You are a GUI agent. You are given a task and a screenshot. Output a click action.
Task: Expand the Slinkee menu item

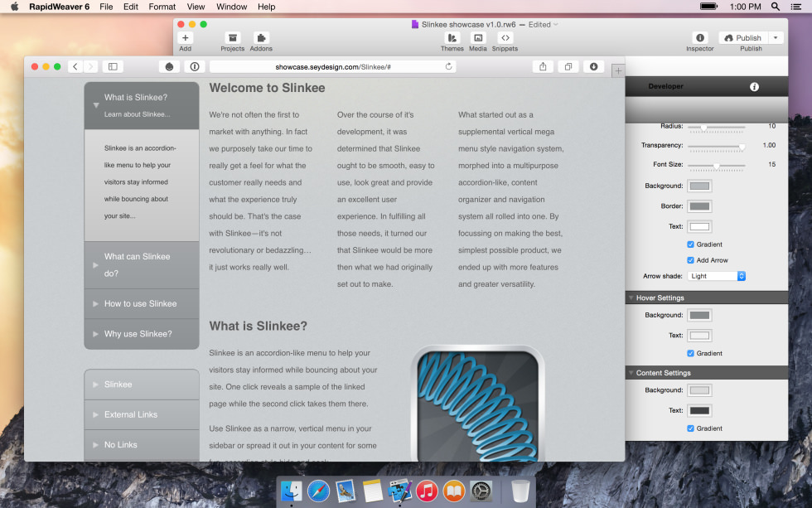click(x=142, y=385)
